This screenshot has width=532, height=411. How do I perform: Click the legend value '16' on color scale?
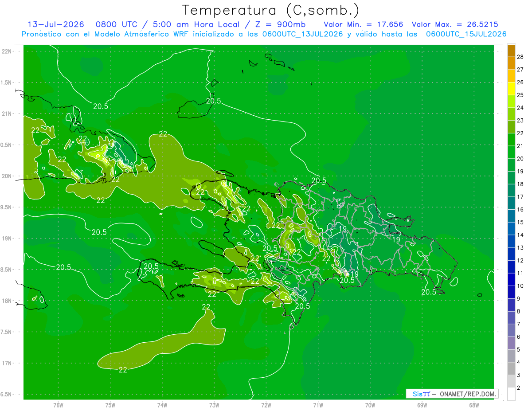tap(520, 210)
